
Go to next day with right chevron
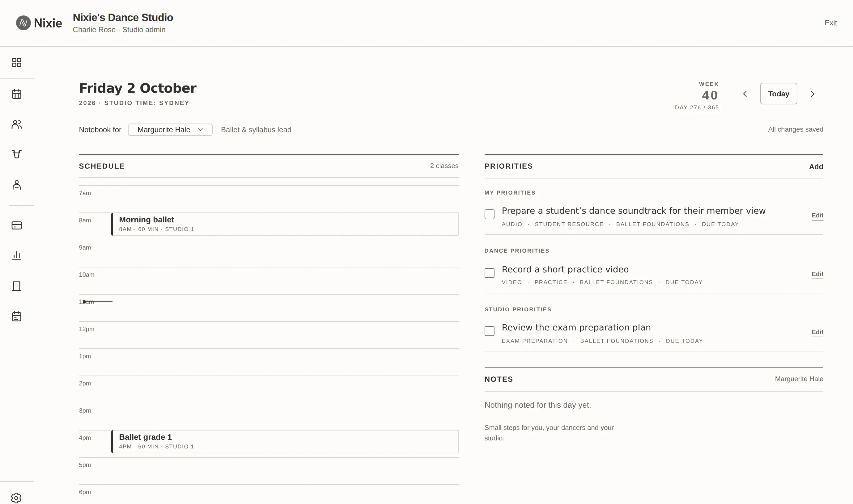[x=813, y=94]
